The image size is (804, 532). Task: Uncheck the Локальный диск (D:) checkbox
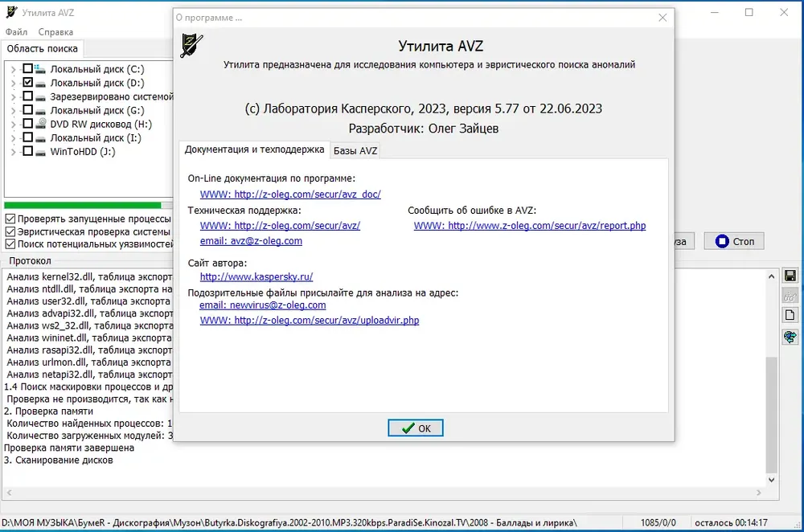(27, 83)
